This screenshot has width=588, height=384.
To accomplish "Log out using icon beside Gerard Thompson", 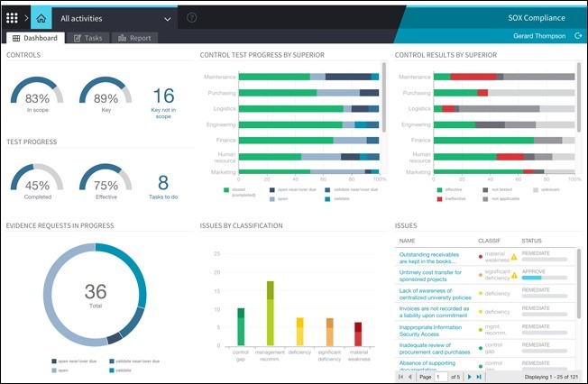I will [x=577, y=36].
